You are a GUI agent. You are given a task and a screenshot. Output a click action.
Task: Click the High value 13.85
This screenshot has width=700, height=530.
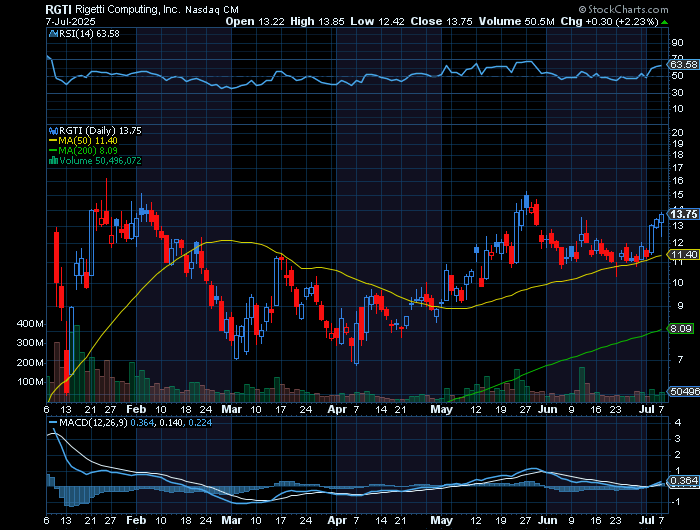(x=331, y=21)
